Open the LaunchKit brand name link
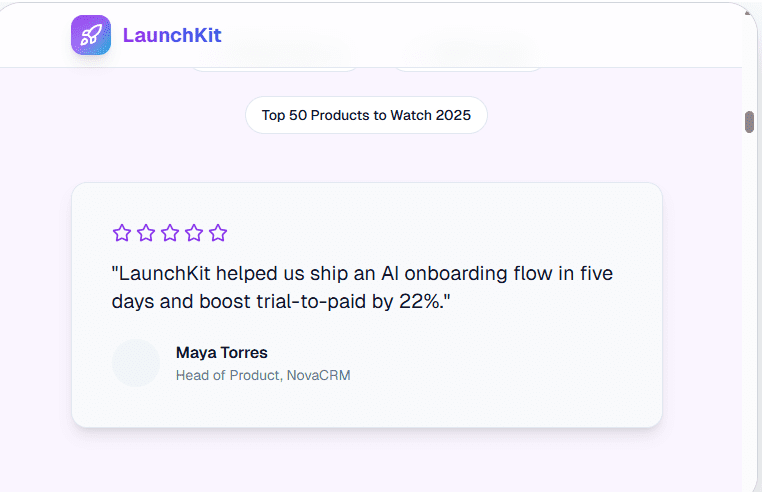Image resolution: width=762 pixels, height=492 pixels. point(172,35)
